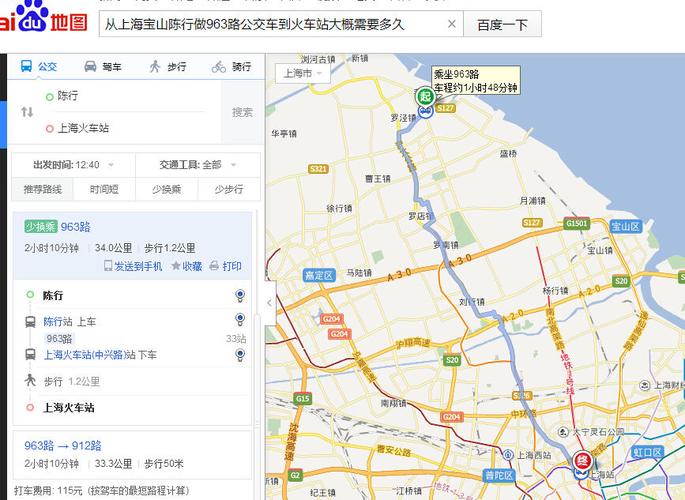Open the 963路 route title link
This screenshot has height=500, width=685.
coord(76,227)
